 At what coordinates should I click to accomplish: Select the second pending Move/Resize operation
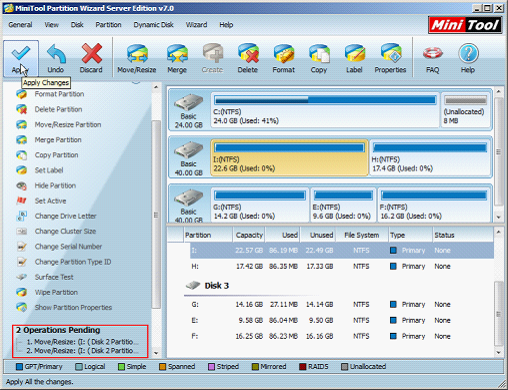coord(82,351)
